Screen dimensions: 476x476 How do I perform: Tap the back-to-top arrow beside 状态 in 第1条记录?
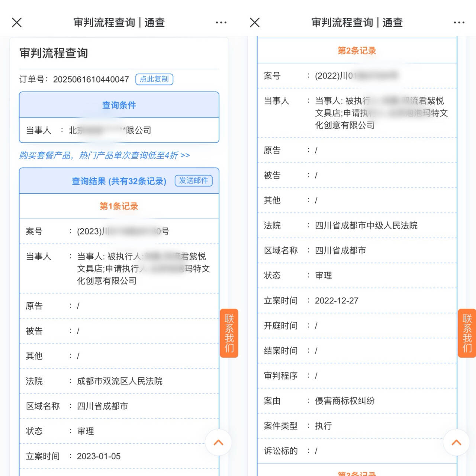[219, 442]
